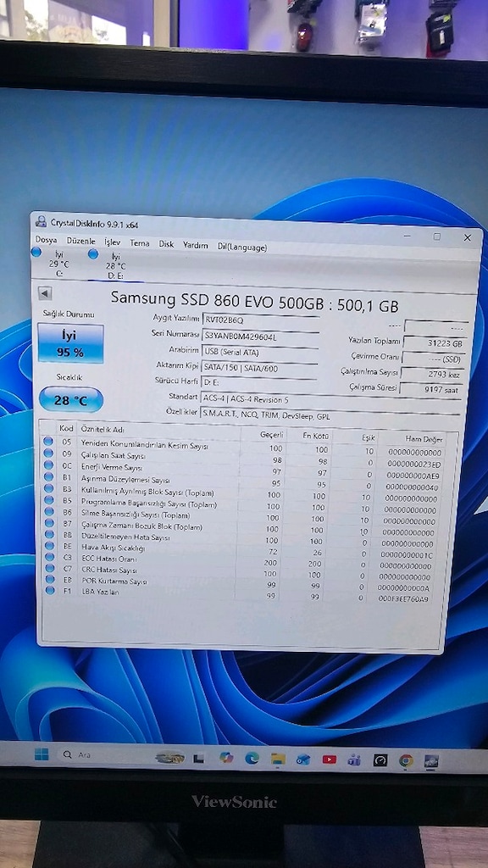Open the Tema menu

140,243
